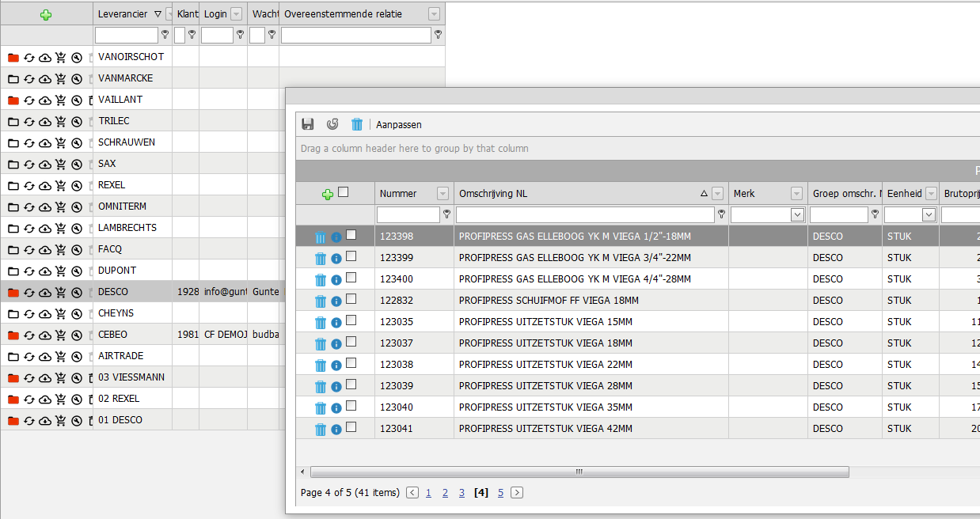The height and width of the screenshot is (519, 980).
Task: Click the cloud download icon for OMNITERM
Action: click(x=45, y=206)
